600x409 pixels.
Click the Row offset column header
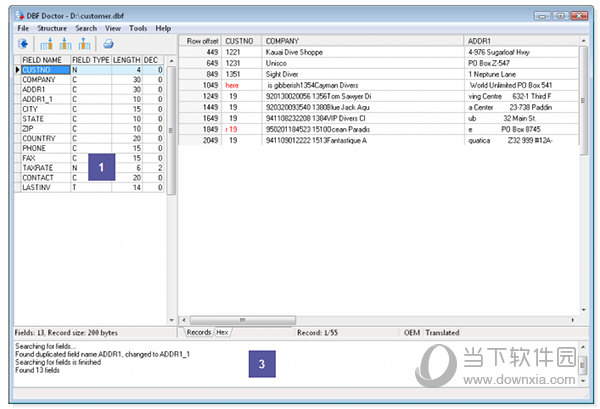coord(201,41)
